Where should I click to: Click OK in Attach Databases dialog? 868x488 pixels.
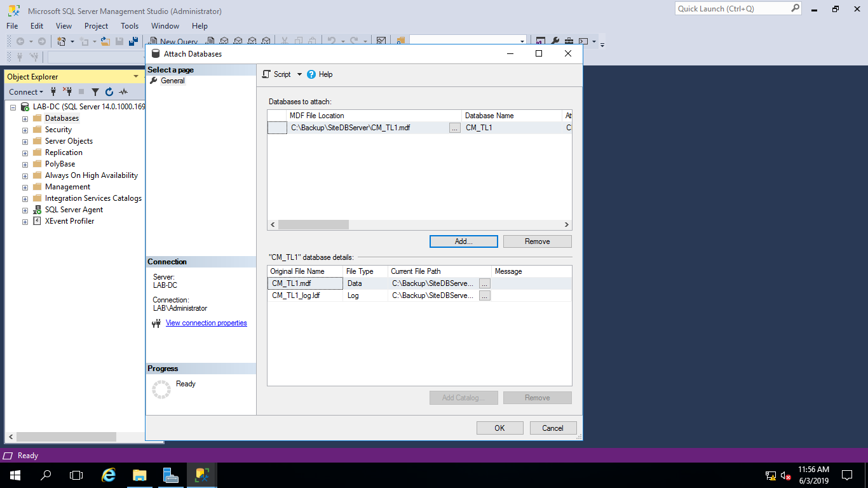click(500, 428)
